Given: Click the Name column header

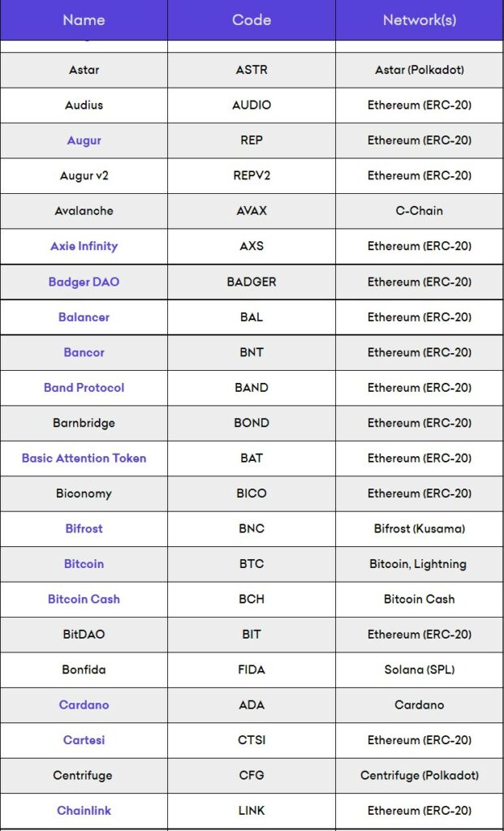Looking at the screenshot, I should tap(84, 19).
